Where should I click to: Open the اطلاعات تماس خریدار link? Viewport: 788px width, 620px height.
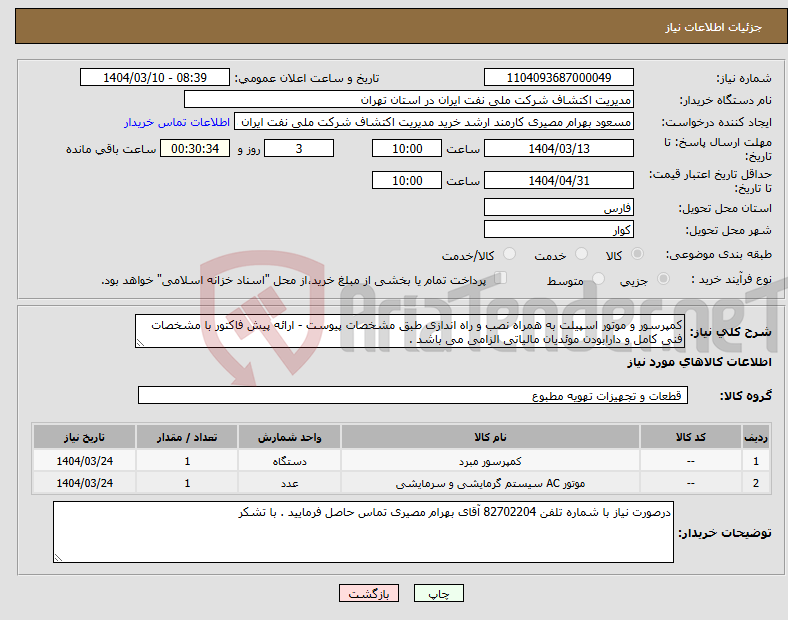click(177, 122)
